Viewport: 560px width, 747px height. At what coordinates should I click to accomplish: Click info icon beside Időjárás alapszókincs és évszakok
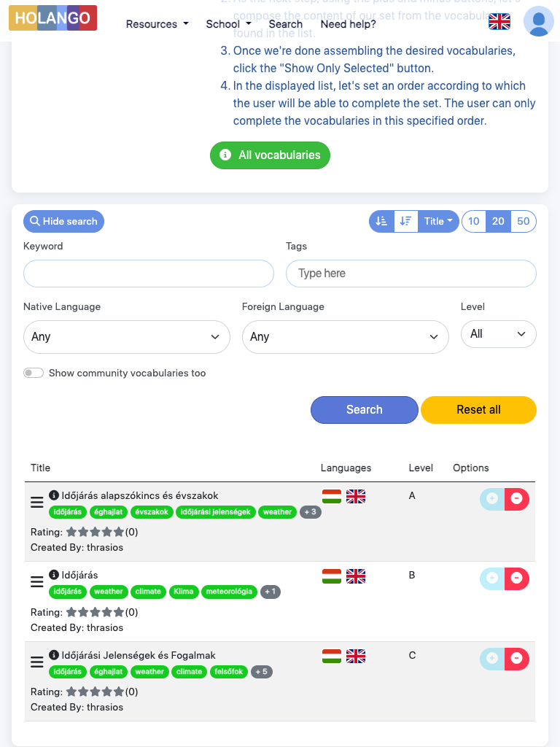[54, 495]
